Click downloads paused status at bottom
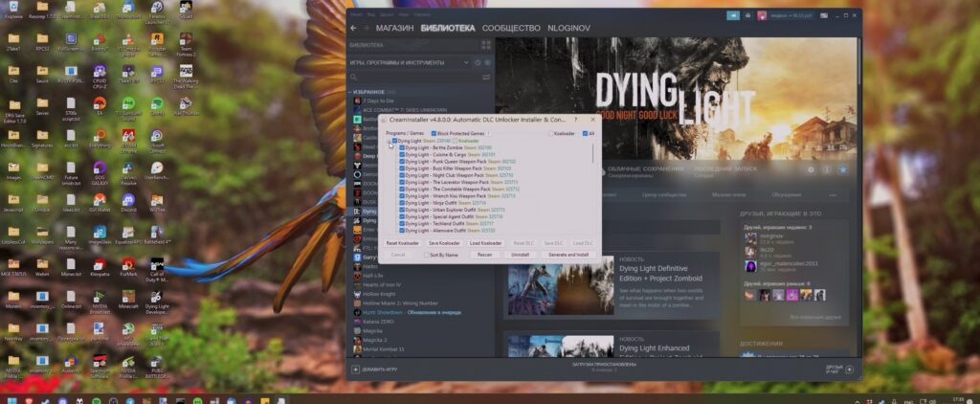 604,366
